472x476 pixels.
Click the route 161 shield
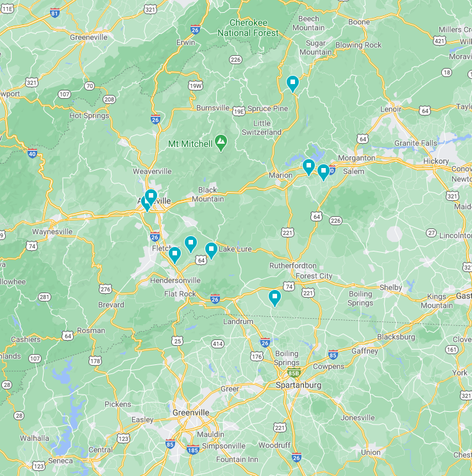pos(451,350)
